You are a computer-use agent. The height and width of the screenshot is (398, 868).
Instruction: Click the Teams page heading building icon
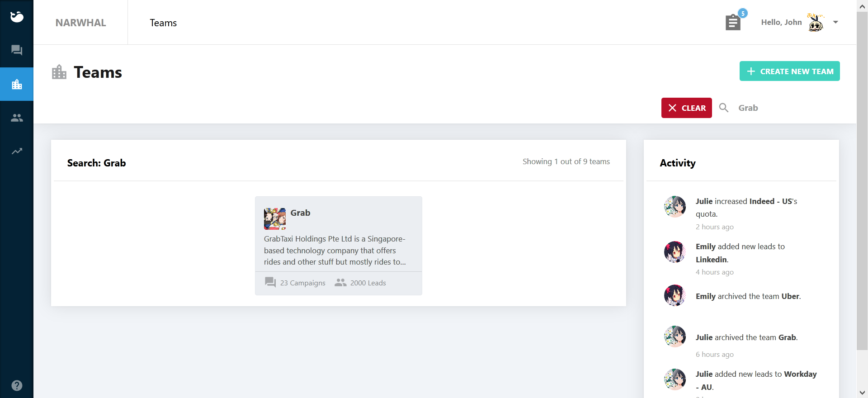coord(59,72)
